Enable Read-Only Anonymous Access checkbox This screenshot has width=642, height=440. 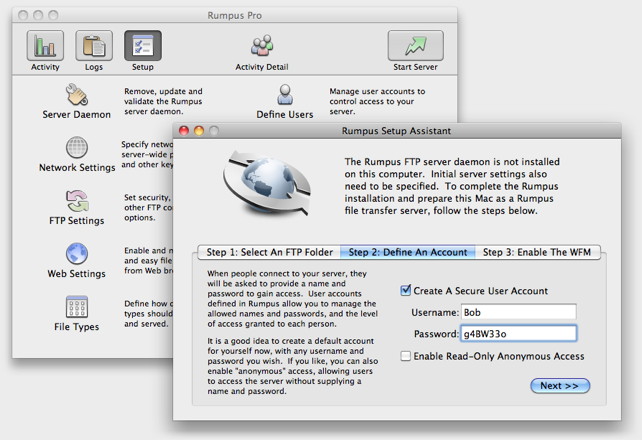pos(405,356)
